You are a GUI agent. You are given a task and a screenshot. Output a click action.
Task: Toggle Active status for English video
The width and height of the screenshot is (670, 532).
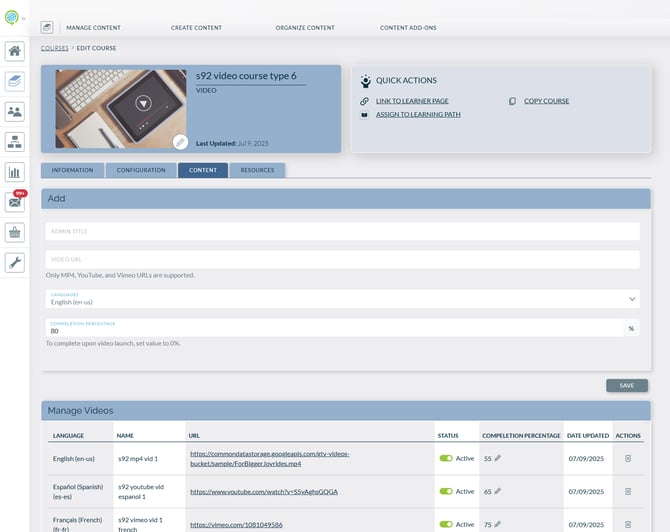tap(446, 458)
